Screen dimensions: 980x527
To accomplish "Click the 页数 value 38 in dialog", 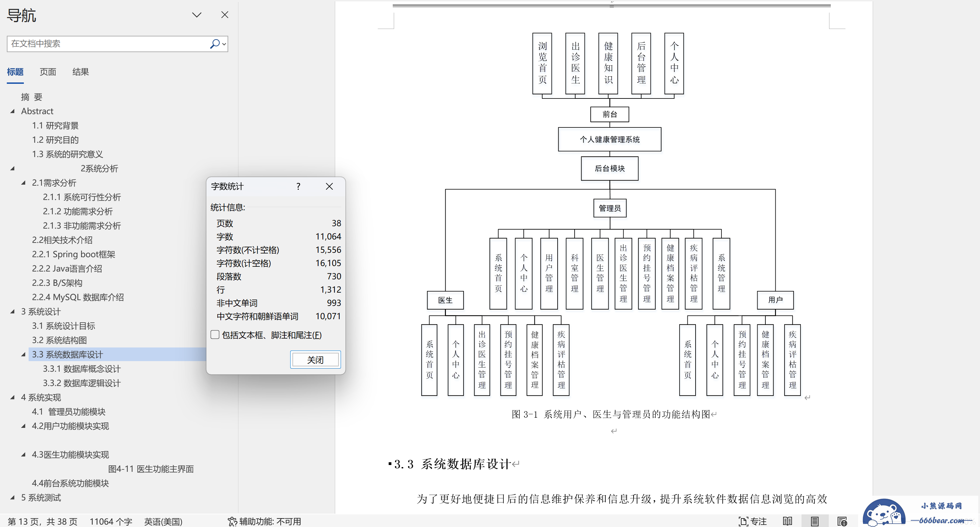I will 336,223.
